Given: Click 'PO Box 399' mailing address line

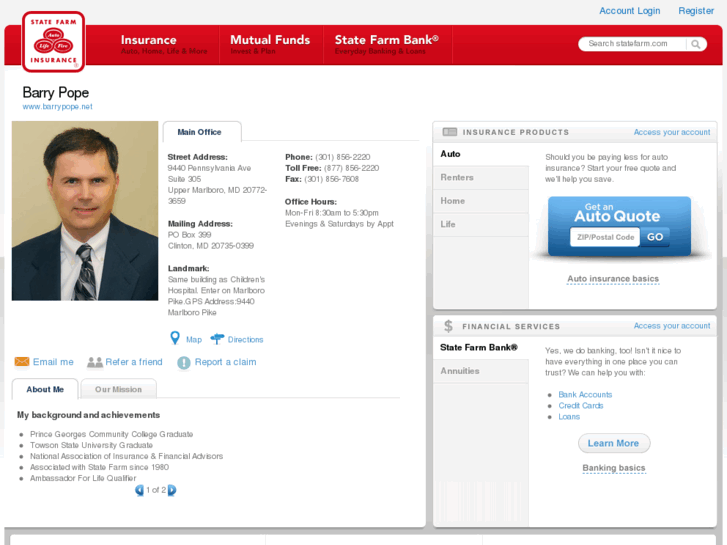Looking at the screenshot, I should point(189,235).
